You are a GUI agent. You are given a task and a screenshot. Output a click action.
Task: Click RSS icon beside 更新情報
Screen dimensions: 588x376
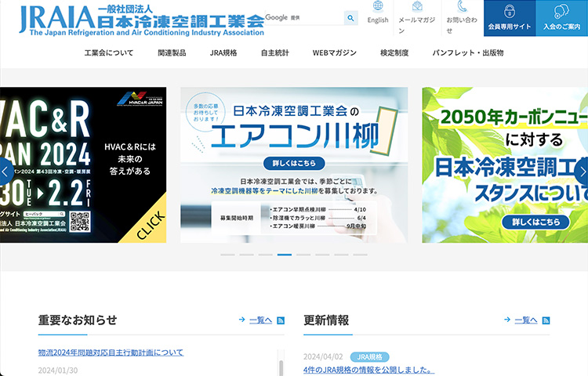546,320
